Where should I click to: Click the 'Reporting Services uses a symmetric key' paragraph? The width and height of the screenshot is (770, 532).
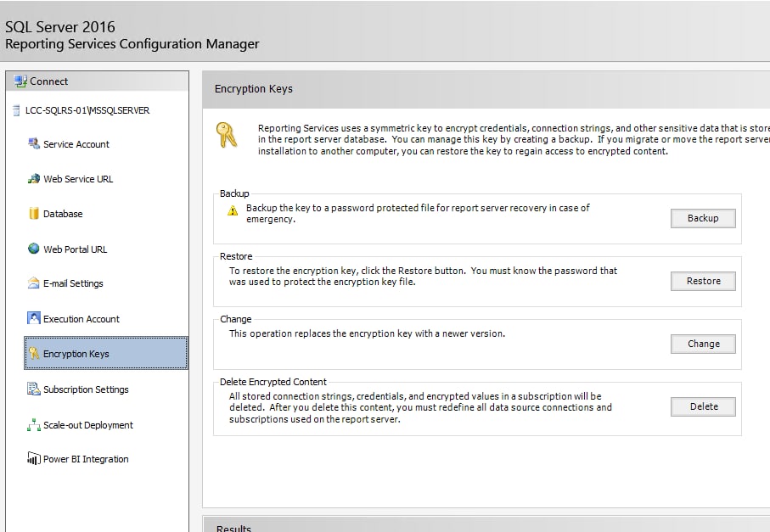click(x=514, y=140)
